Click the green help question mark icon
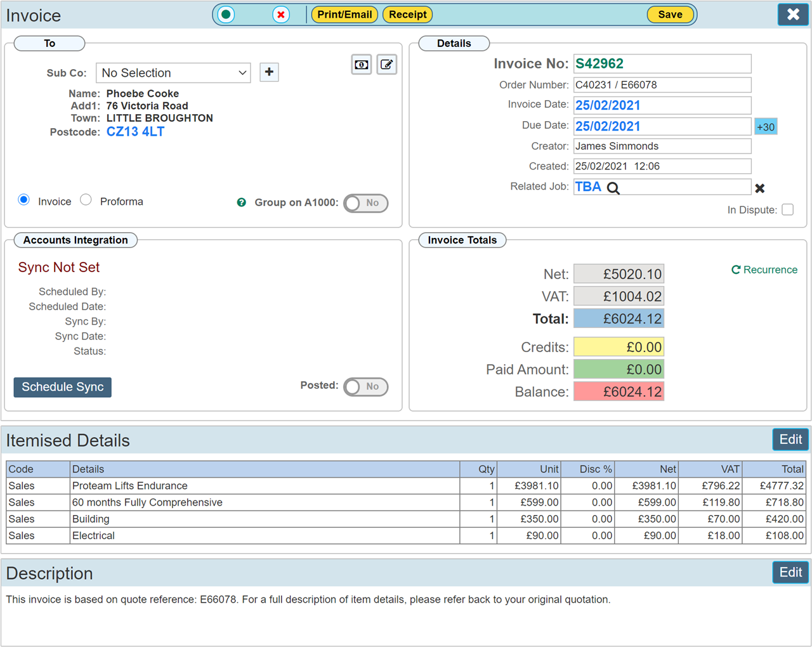812x647 pixels. click(x=242, y=202)
